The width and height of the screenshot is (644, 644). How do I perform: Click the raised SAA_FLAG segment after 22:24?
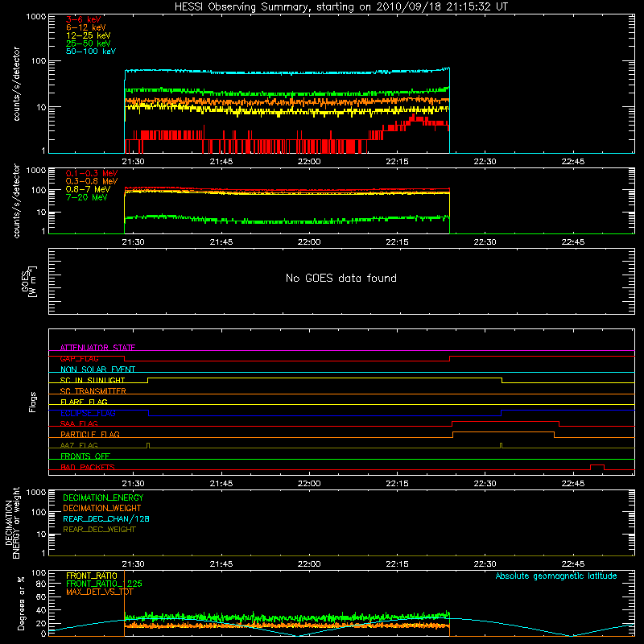506,421
